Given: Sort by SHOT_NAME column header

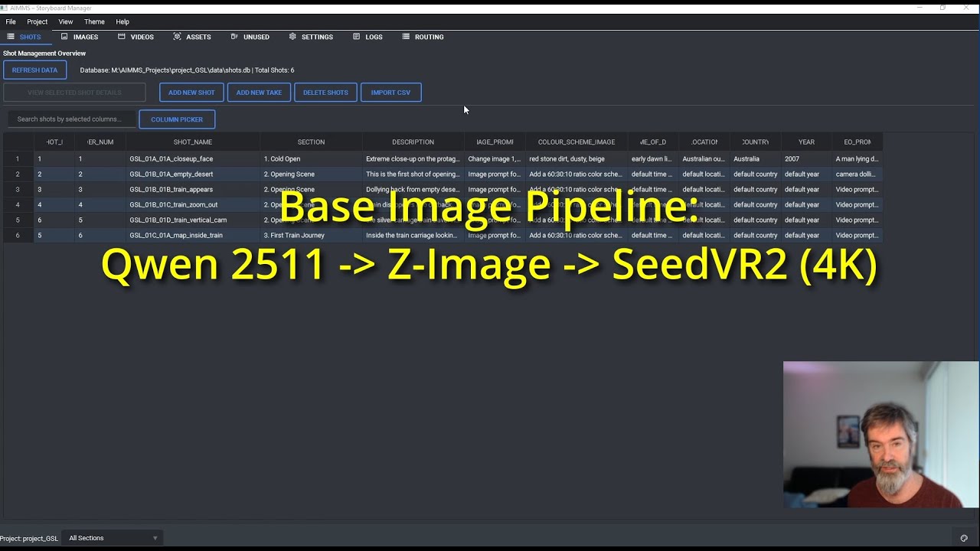Looking at the screenshot, I should (x=193, y=142).
